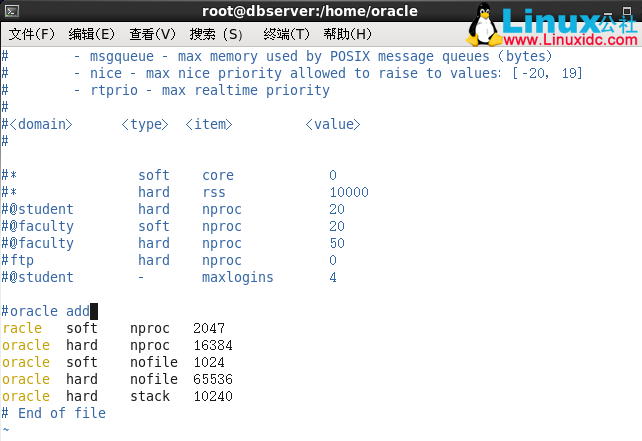Click the value 4 on maxlogins line

(x=333, y=277)
